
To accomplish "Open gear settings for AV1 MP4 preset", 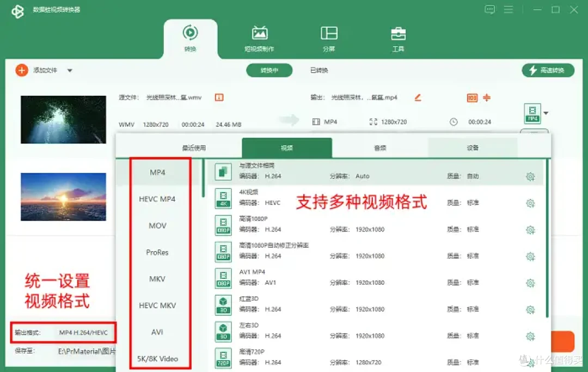I will click(530, 283).
